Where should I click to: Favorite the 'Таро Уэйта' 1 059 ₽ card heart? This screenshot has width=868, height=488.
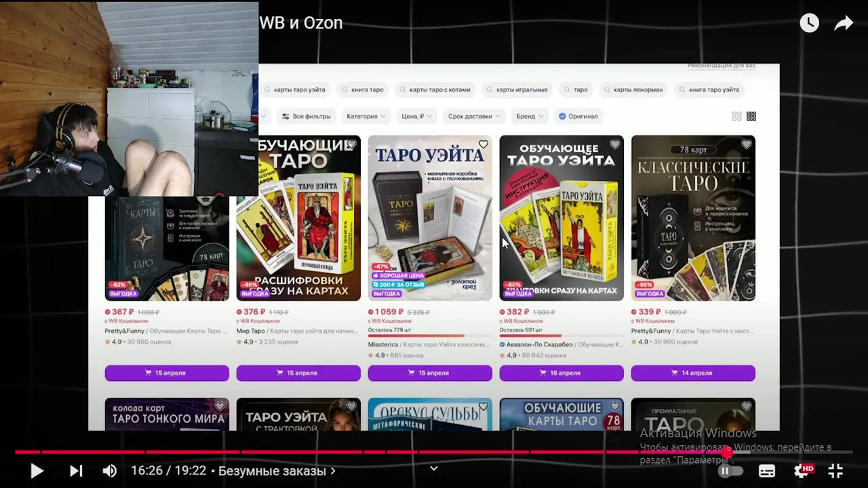tap(483, 144)
